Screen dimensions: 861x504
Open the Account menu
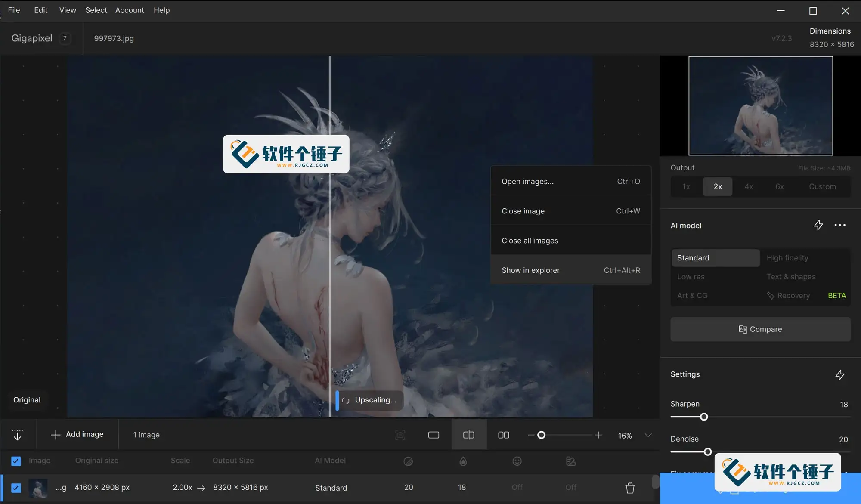tap(130, 10)
